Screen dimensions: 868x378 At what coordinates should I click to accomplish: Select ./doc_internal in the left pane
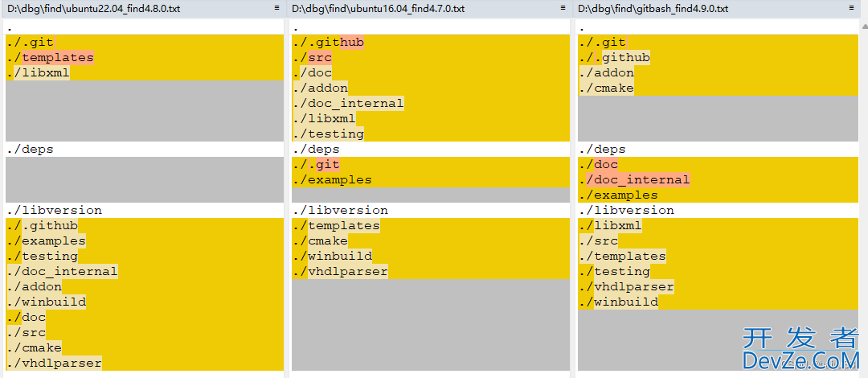tap(62, 272)
